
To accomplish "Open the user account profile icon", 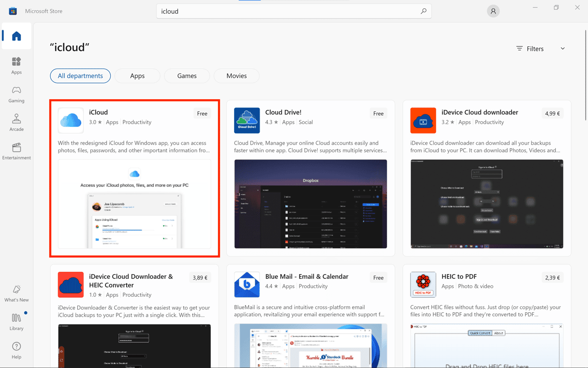I will click(493, 11).
